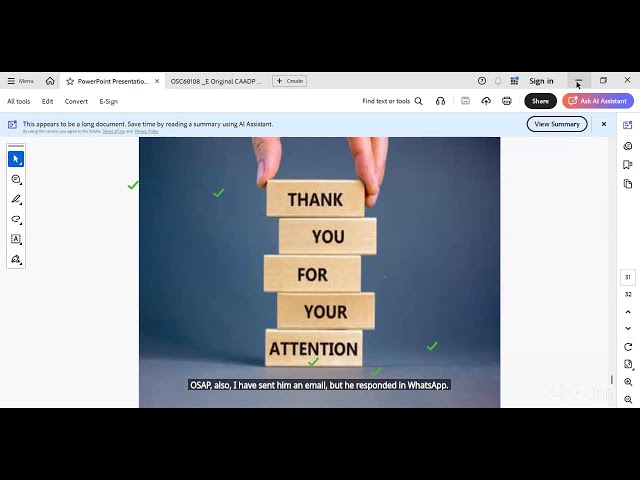Open the Edit menu
Image resolution: width=640 pixels, height=480 pixels.
pyautogui.click(x=47, y=101)
